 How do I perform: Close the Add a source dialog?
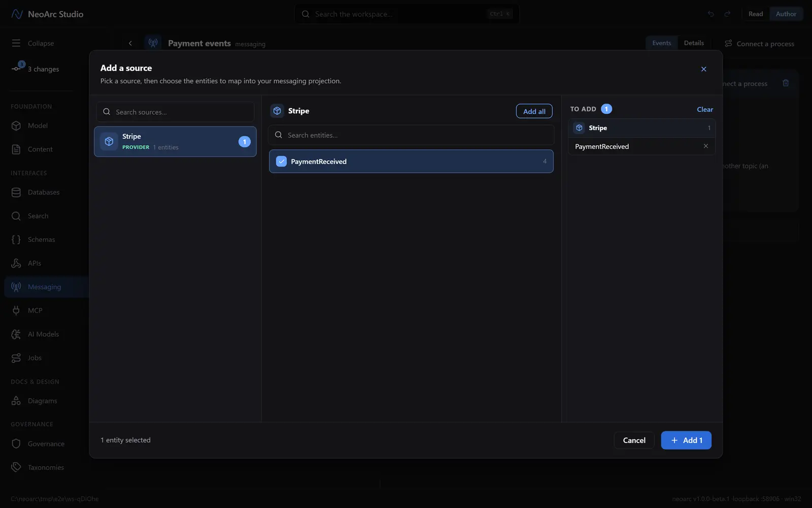703,69
